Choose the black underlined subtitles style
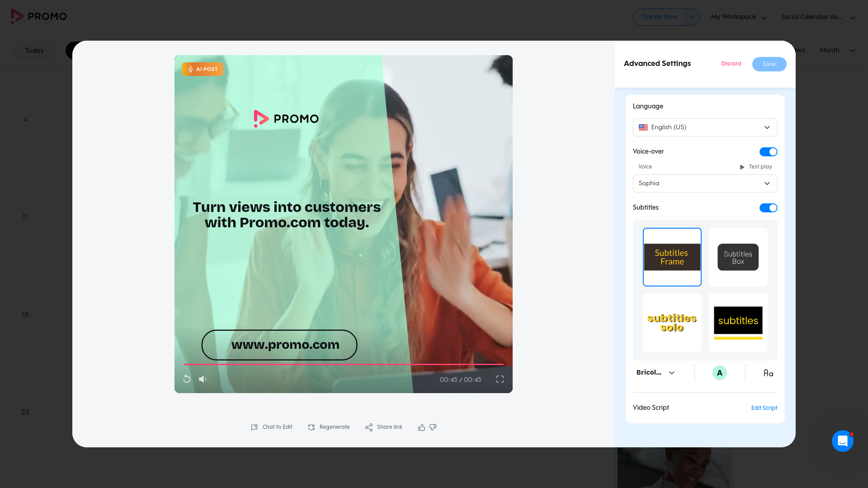 (x=738, y=323)
